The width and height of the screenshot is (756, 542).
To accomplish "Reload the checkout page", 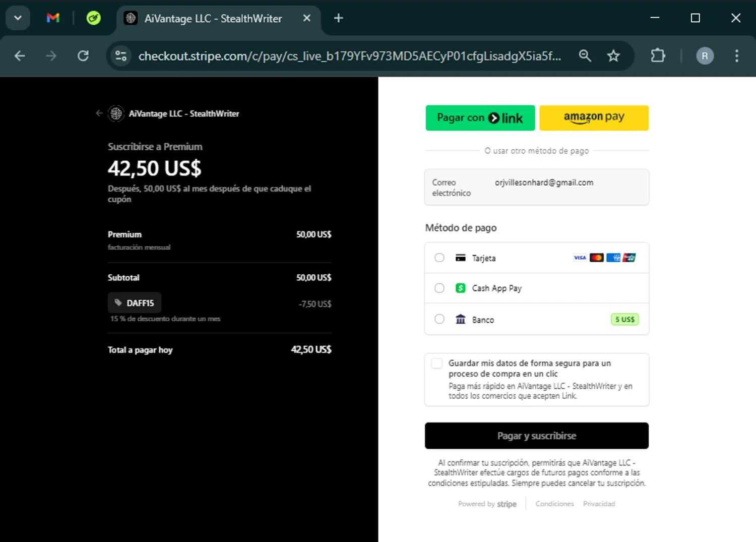I will click(x=83, y=56).
